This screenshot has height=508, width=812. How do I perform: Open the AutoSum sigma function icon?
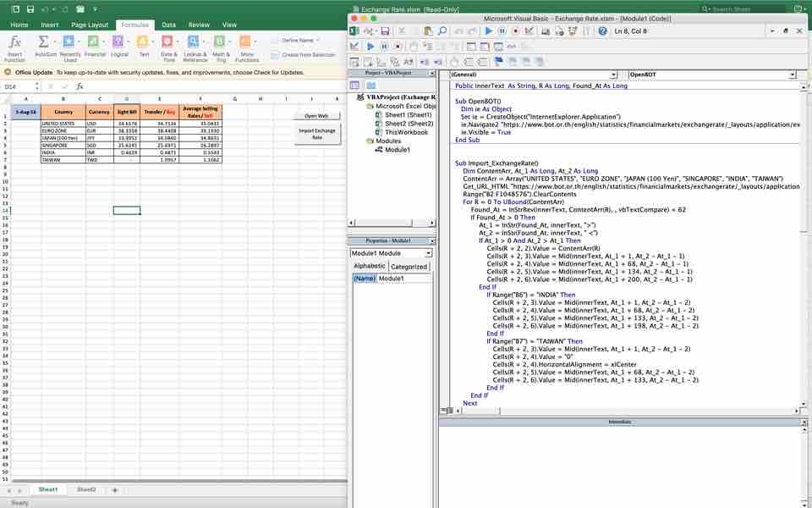click(x=43, y=41)
